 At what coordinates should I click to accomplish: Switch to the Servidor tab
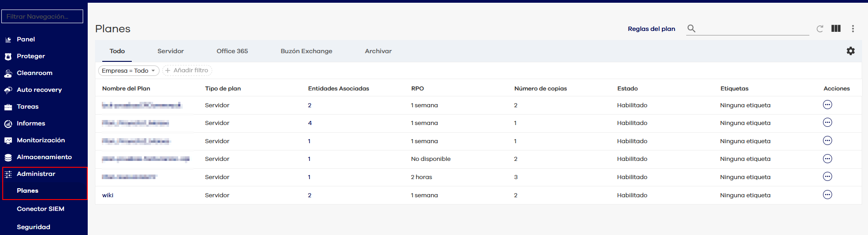[170, 51]
